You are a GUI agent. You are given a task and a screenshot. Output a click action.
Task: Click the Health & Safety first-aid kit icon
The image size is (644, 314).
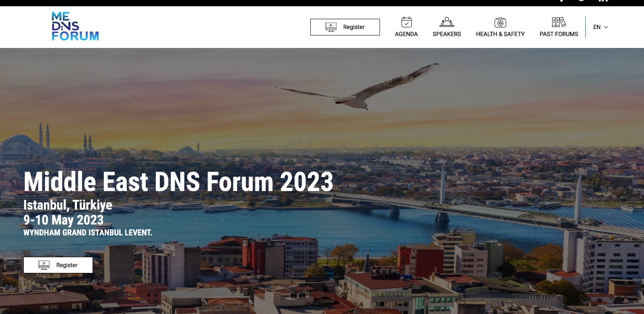pyautogui.click(x=500, y=22)
